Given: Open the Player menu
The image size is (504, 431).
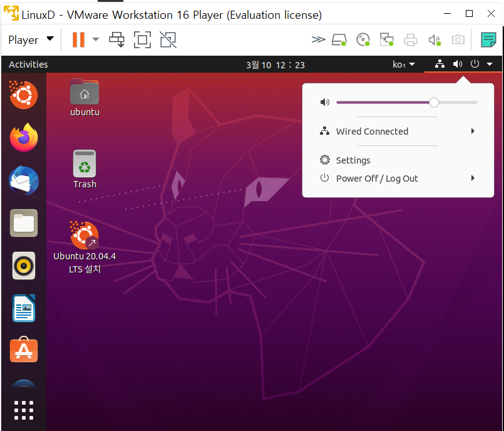Looking at the screenshot, I should (x=31, y=40).
